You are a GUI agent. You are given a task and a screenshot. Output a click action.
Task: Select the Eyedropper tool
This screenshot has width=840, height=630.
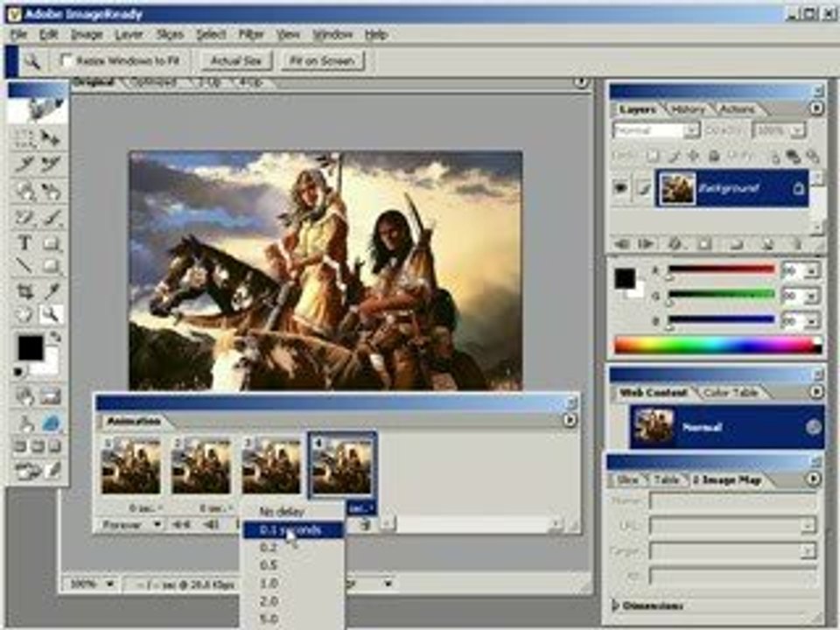click(x=52, y=290)
